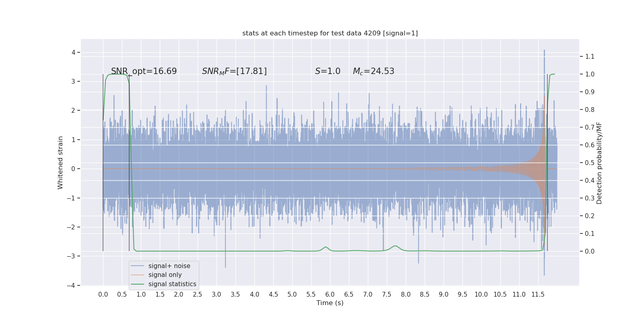Viewport: 644px width, 322px height.
Task: Click the 0.0 tick on time axis
Action: 103,295
